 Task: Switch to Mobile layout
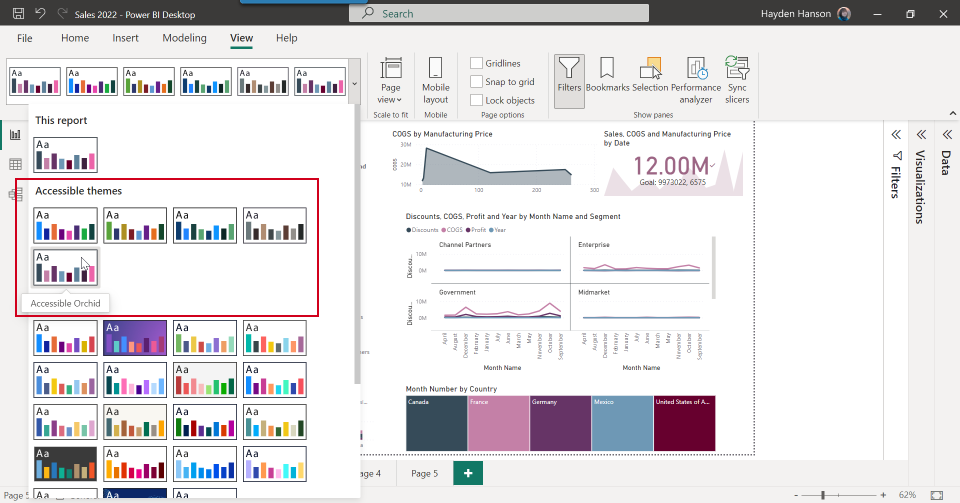click(x=435, y=81)
